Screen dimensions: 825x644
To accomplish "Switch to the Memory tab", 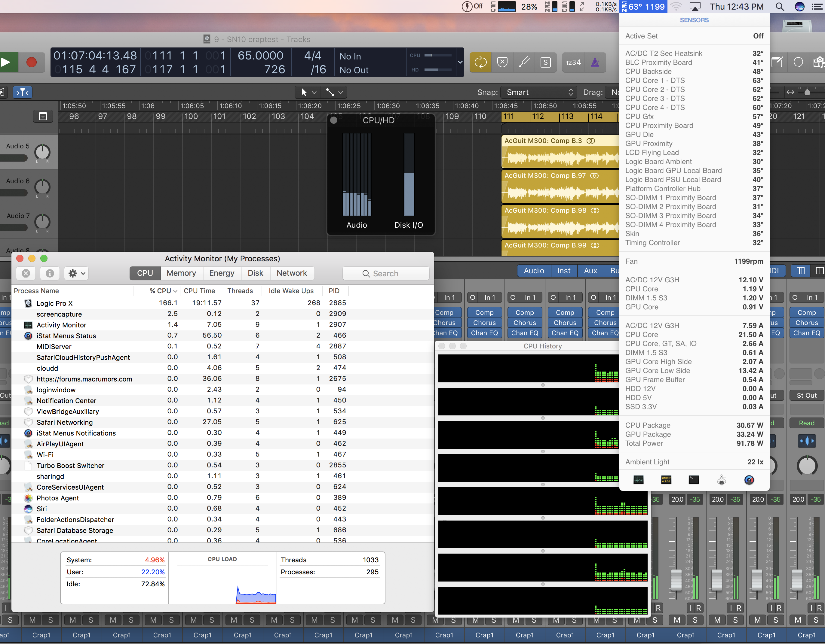I will [181, 273].
